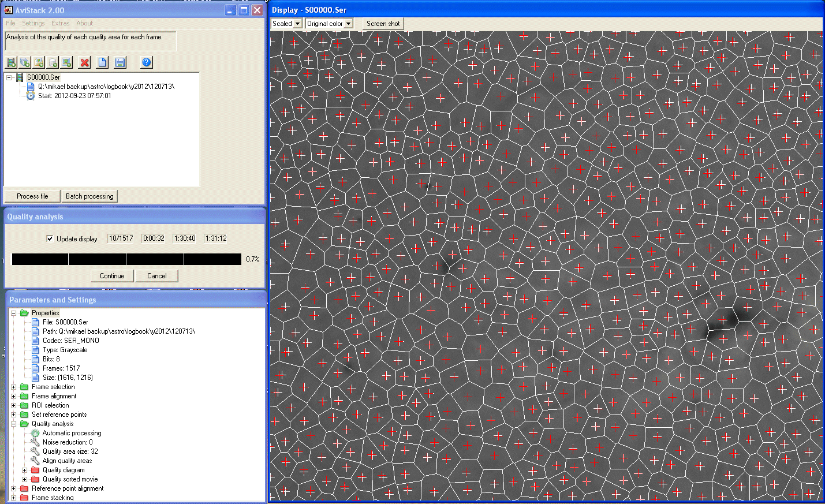The height and width of the screenshot is (504, 825).
Task: Select the Frames: 1517 row
Action: (61, 368)
